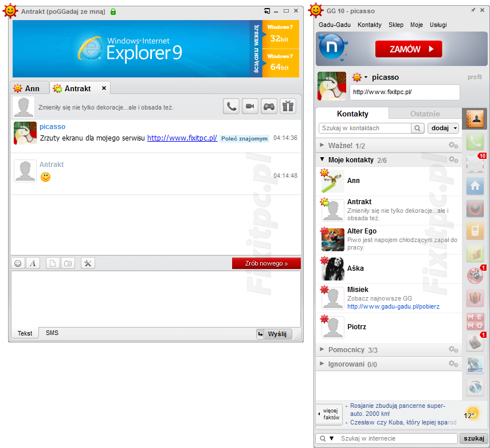The height and width of the screenshot is (448, 490).
Task: Insert a picture with the camera icon
Action: 68,263
